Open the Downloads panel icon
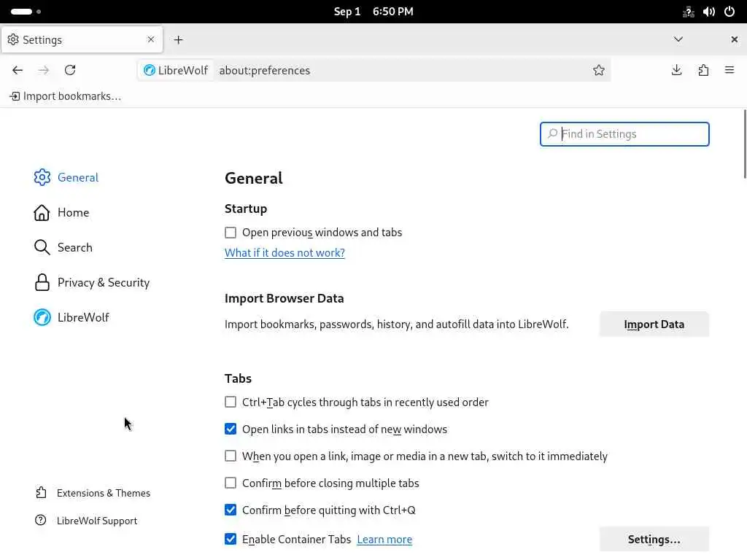Image resolution: width=747 pixels, height=560 pixels. [677, 70]
